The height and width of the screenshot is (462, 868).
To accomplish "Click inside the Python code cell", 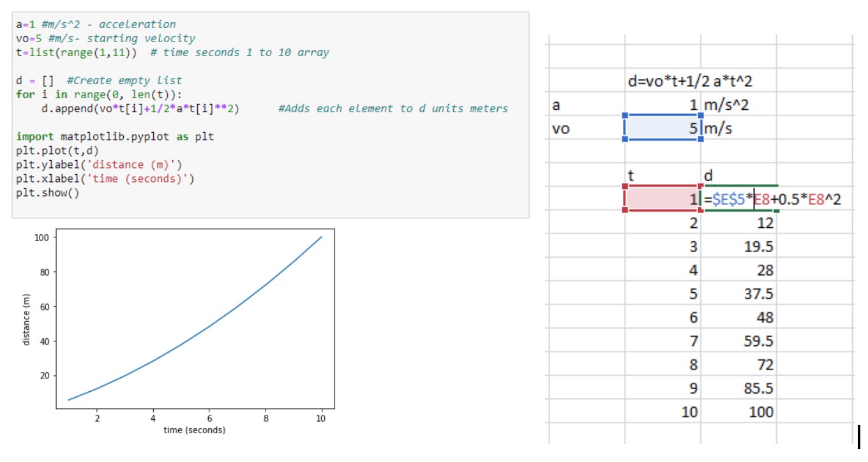I will (x=270, y=115).
